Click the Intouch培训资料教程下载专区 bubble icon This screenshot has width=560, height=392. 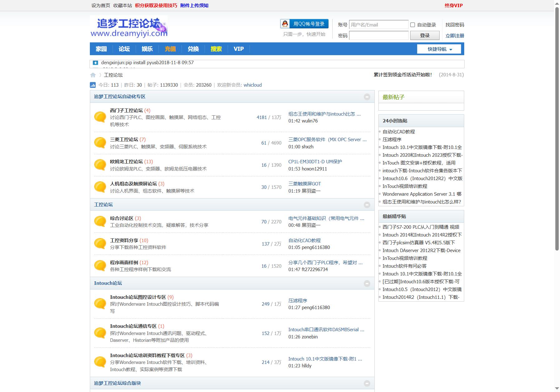100,362
